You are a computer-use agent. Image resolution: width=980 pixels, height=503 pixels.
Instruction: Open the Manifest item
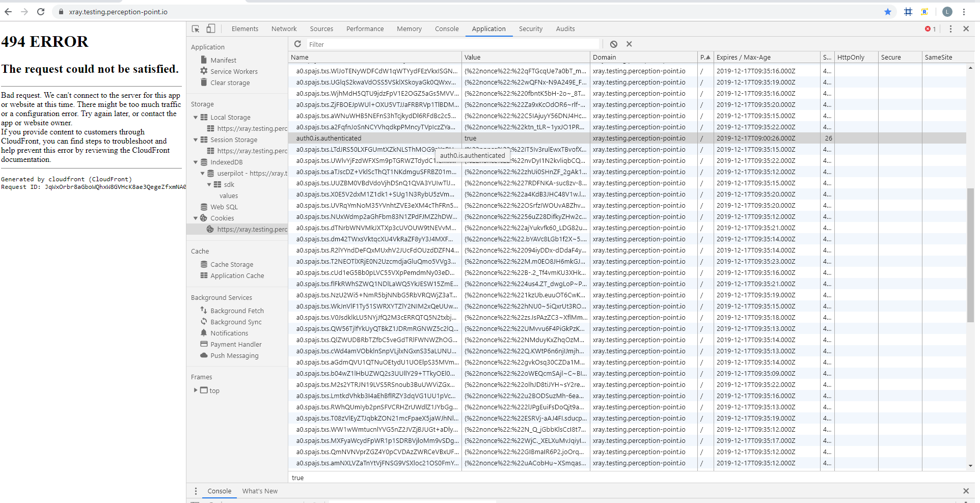pyautogui.click(x=223, y=60)
